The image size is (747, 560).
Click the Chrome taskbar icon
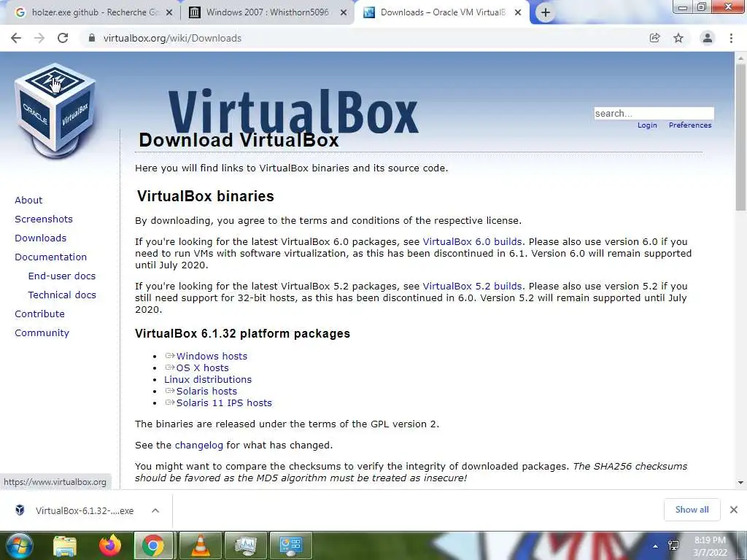[x=153, y=545]
